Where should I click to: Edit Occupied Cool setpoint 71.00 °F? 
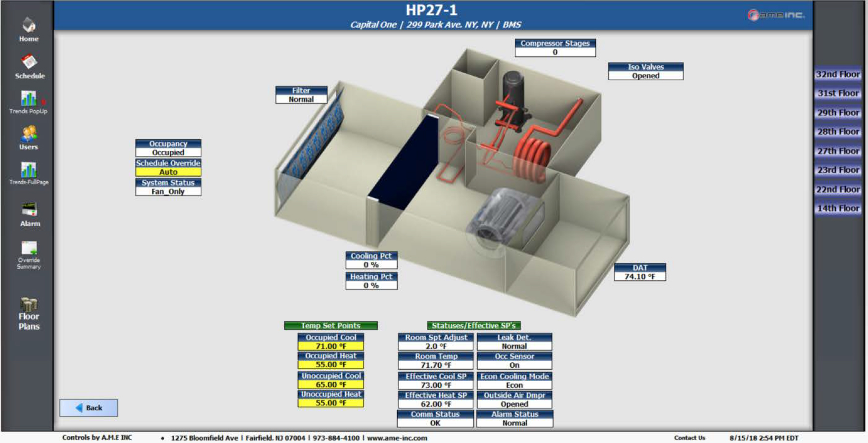331,346
